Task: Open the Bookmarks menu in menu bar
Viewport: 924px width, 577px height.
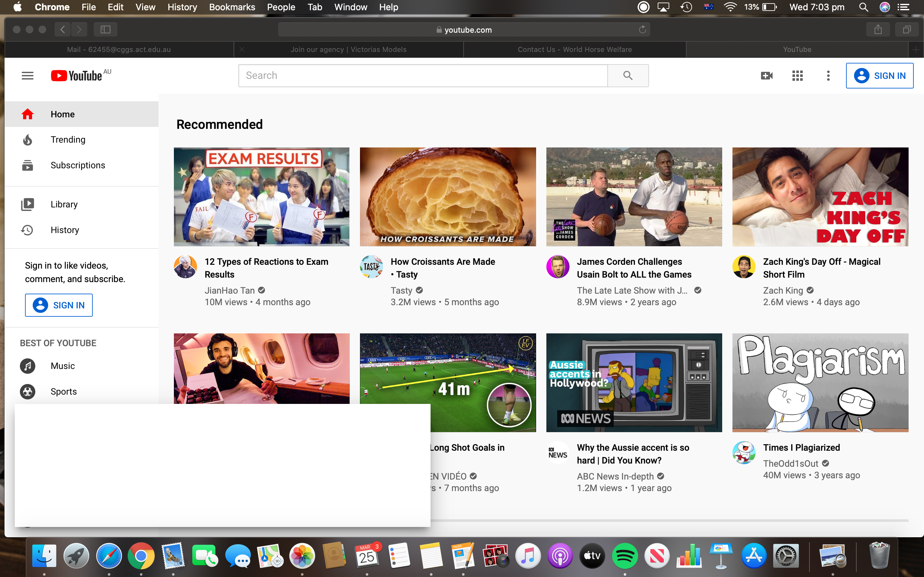Action: (x=232, y=7)
